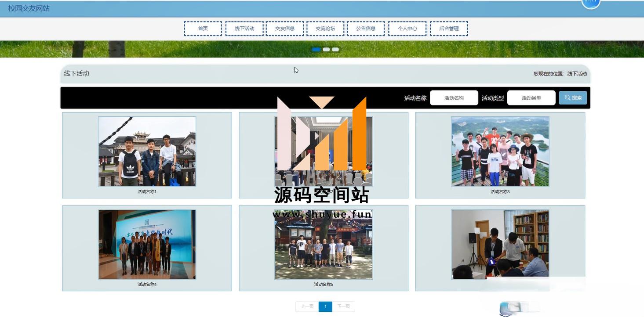Switch banner using the third carousel dot
This screenshot has height=317, width=644.
point(335,50)
